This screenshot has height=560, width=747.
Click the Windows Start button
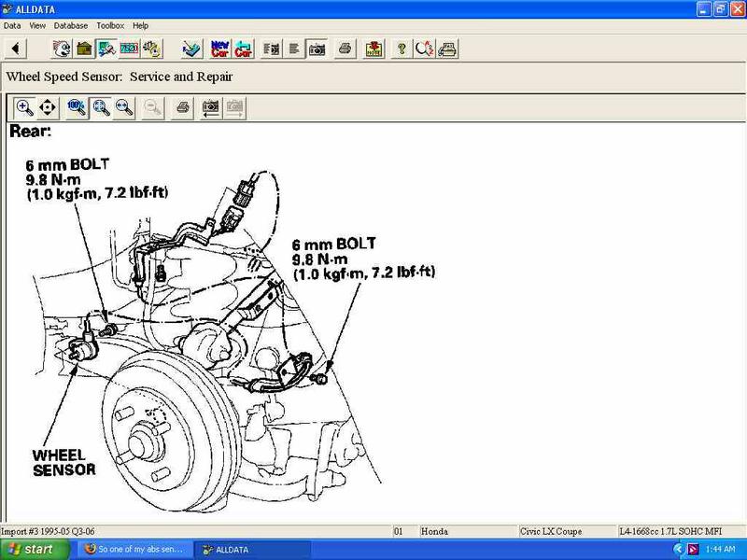coord(28,550)
